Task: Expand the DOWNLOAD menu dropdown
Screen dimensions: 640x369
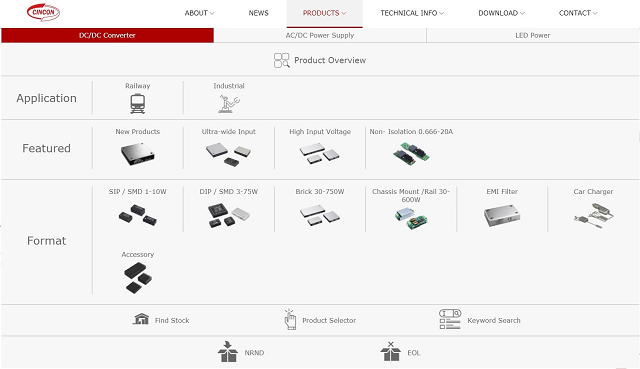Action: pos(501,13)
